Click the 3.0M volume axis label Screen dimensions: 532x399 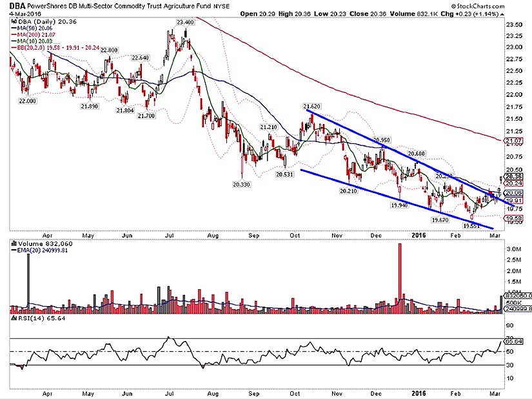tap(514, 249)
